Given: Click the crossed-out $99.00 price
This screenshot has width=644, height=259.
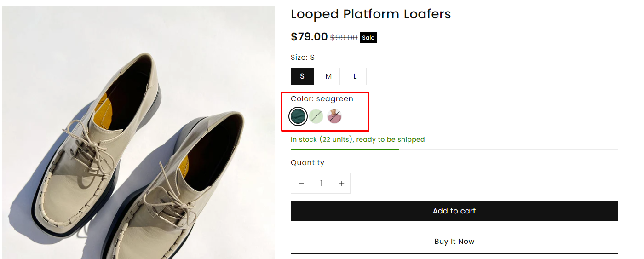Looking at the screenshot, I should 344,38.
